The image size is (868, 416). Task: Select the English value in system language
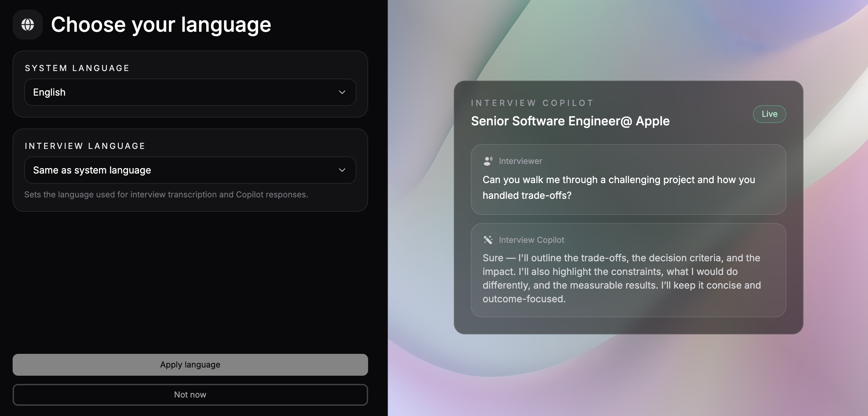coord(49,92)
